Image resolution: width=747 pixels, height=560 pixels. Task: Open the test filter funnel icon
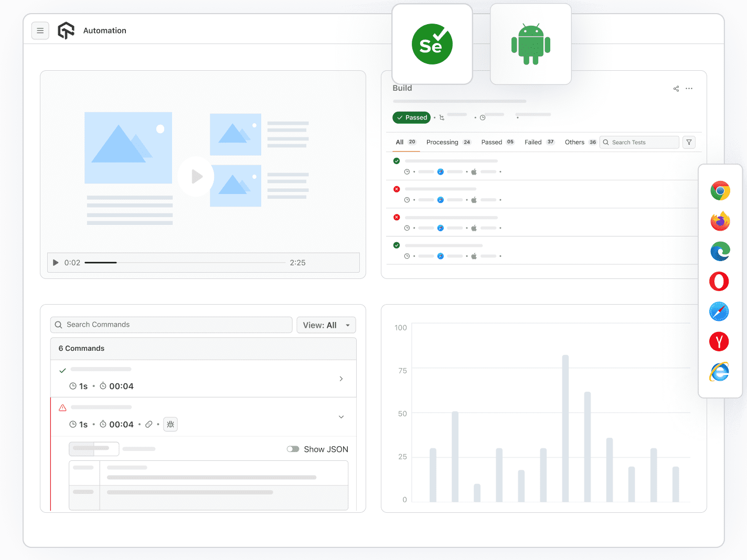click(689, 142)
